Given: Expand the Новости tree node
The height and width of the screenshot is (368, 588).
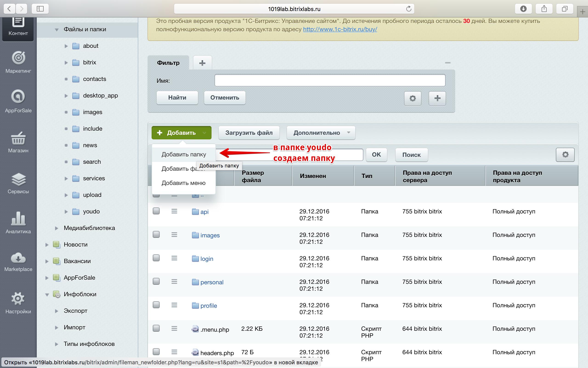Looking at the screenshot, I should (x=47, y=244).
